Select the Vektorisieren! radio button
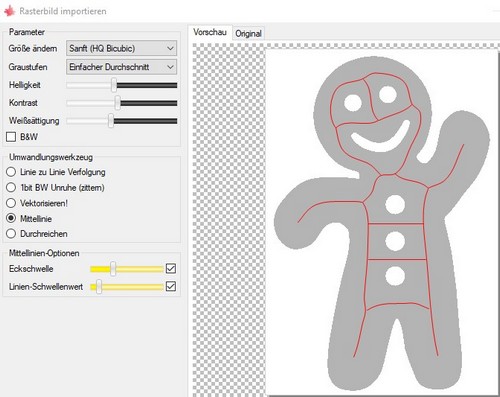The image size is (500, 397). pos(11,203)
